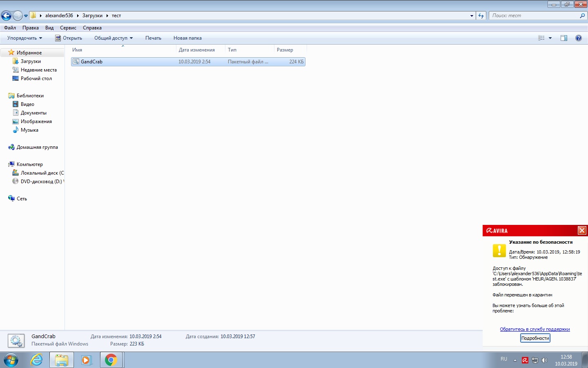The height and width of the screenshot is (368, 588).
Task: Click Печать in the toolbar
Action: coord(153,38)
